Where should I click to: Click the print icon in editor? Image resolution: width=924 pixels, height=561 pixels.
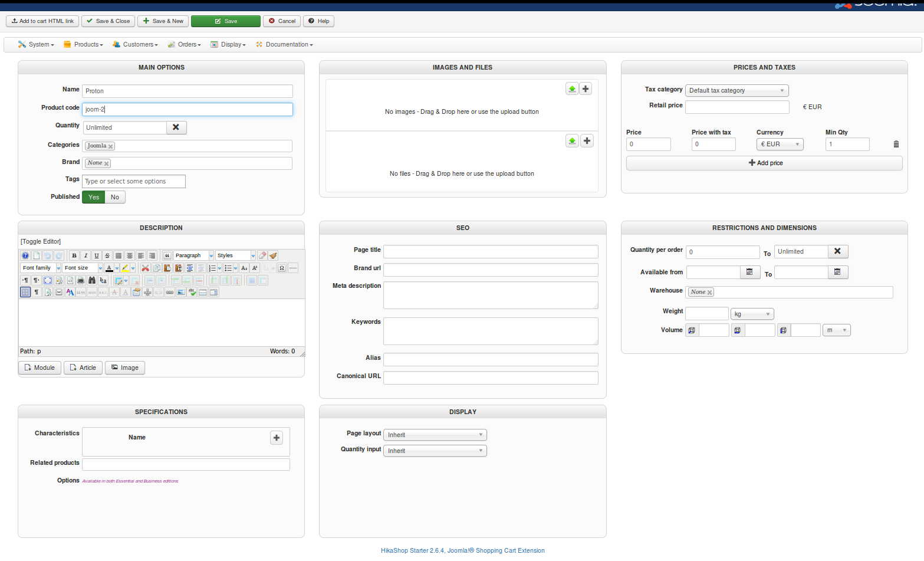tap(81, 280)
